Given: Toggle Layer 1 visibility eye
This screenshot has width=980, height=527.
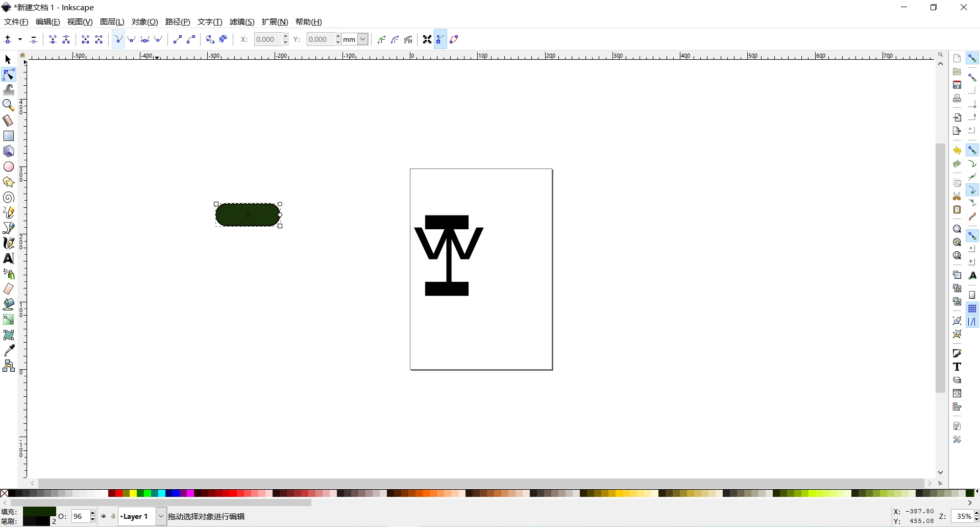Looking at the screenshot, I should 104,516.
